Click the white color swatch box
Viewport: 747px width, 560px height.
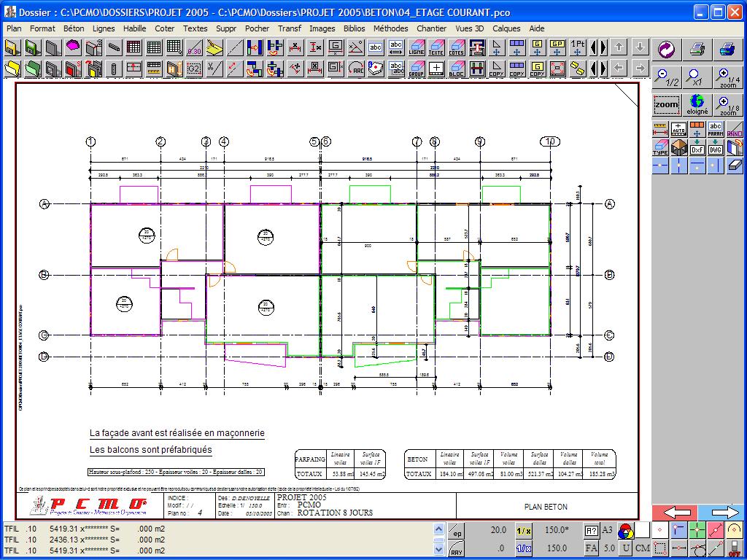click(x=643, y=530)
